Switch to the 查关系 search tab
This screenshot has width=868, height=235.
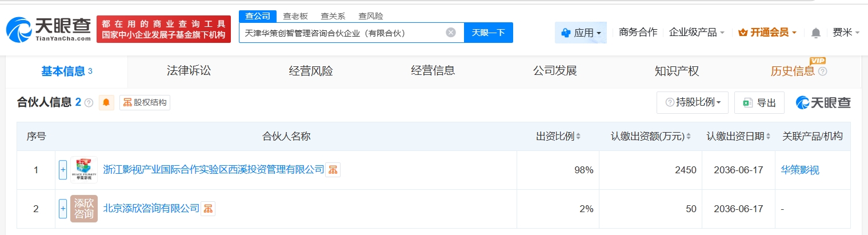coord(333,16)
